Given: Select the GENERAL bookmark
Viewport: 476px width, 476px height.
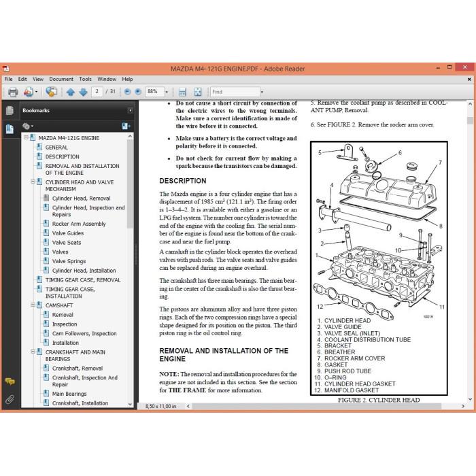Looking at the screenshot, I should pyautogui.click(x=56, y=148).
